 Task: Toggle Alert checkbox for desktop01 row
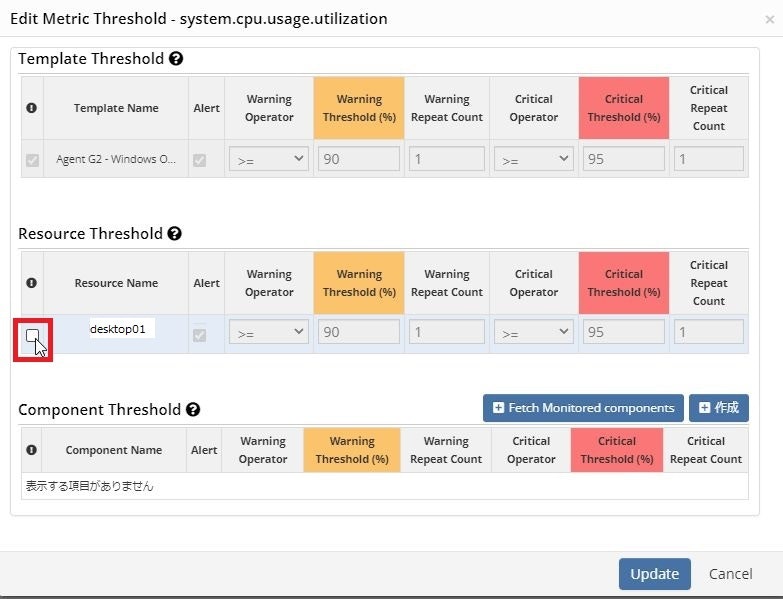tap(199, 335)
